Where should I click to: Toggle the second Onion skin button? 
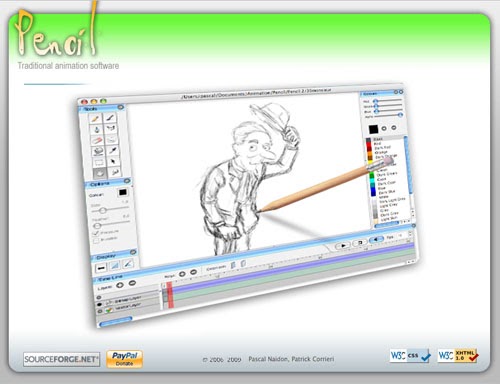click(243, 264)
